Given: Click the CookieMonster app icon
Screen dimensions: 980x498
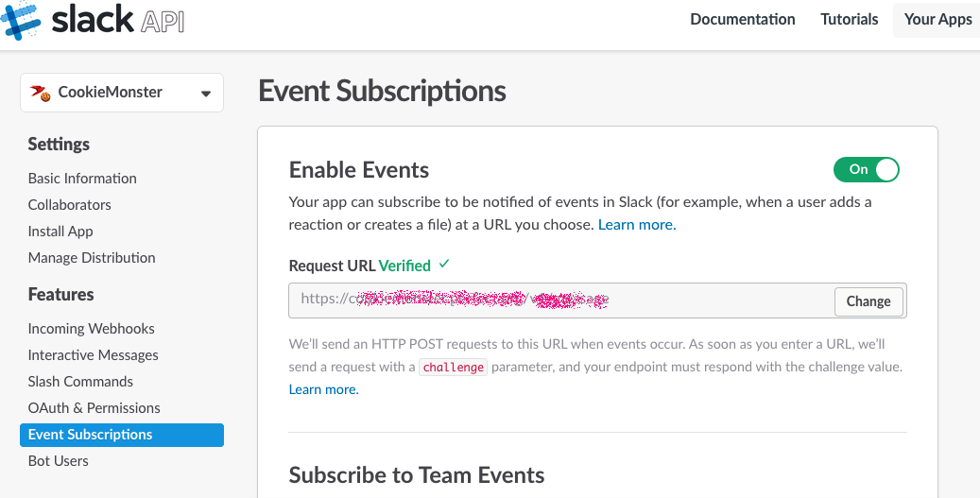Looking at the screenshot, I should [x=41, y=93].
